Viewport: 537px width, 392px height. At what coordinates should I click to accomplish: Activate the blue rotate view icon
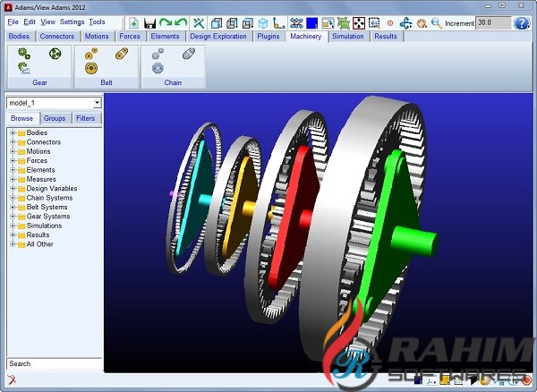405,23
